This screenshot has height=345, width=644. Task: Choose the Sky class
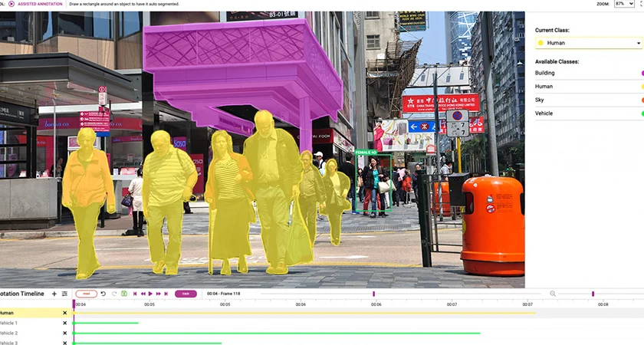pos(589,100)
